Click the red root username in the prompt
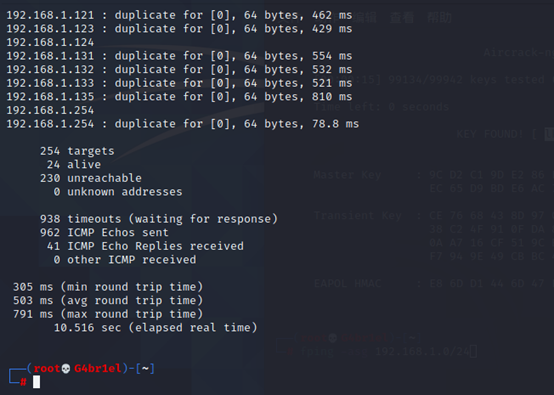This screenshot has width=554, height=395. click(47, 369)
